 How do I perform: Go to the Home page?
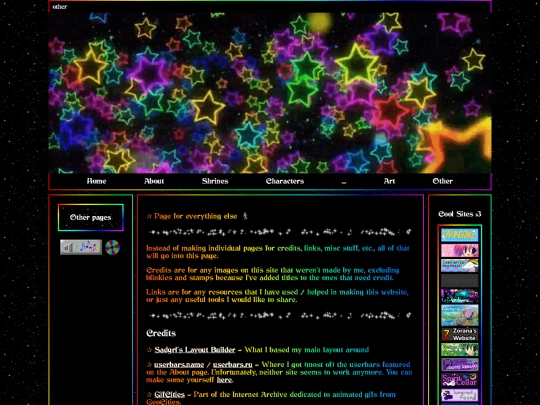[x=96, y=181]
